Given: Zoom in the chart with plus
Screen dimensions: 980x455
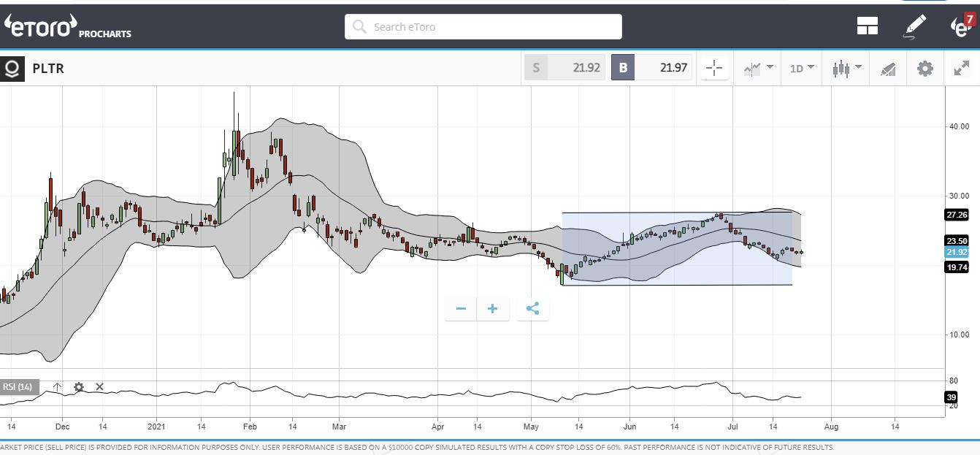Looking at the screenshot, I should pos(493,309).
